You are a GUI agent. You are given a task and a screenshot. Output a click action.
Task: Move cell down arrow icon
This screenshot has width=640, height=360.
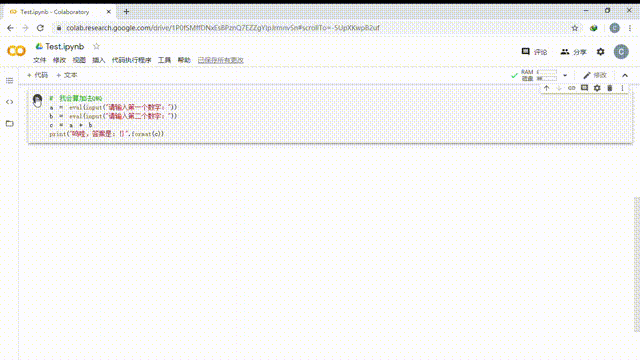pos(559,88)
